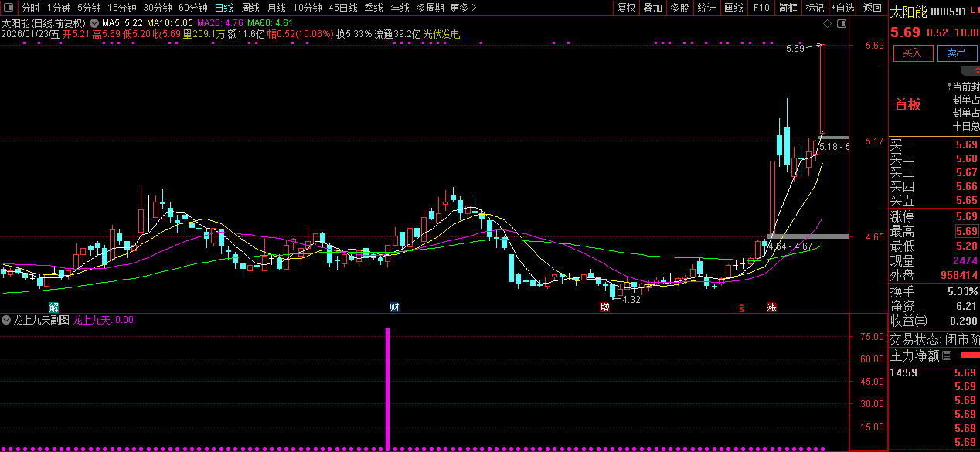
Task: Click the diamond icon above chart
Action: (828, 24)
